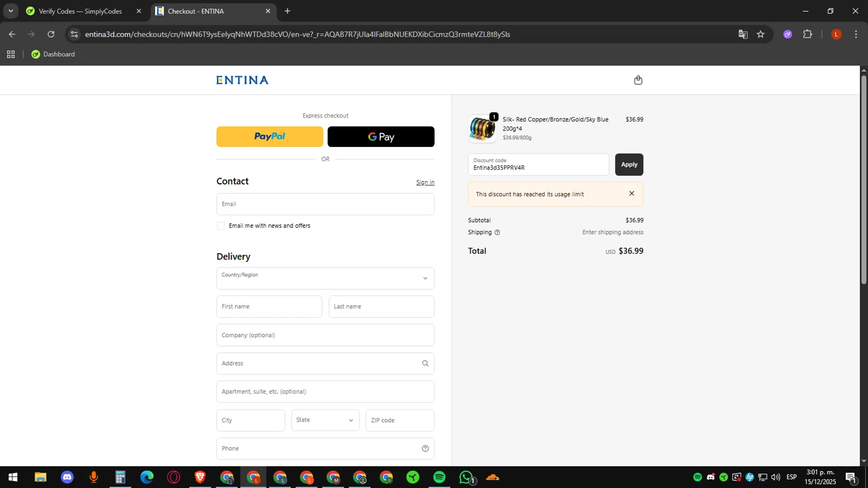Open the taskbar clock and date
Viewport: 868px width, 488px height.
pos(821,477)
